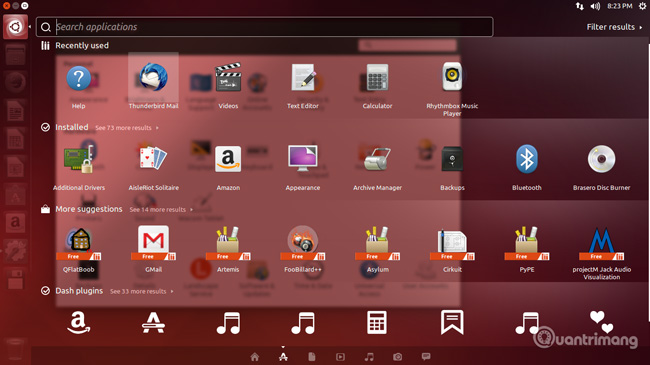Switch to the Music lens

pyautogui.click(x=369, y=357)
